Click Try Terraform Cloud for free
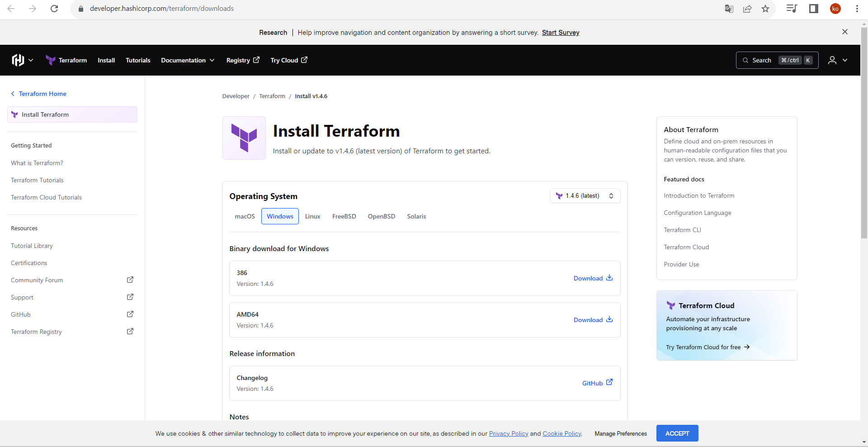The width and height of the screenshot is (868, 447). [708, 347]
